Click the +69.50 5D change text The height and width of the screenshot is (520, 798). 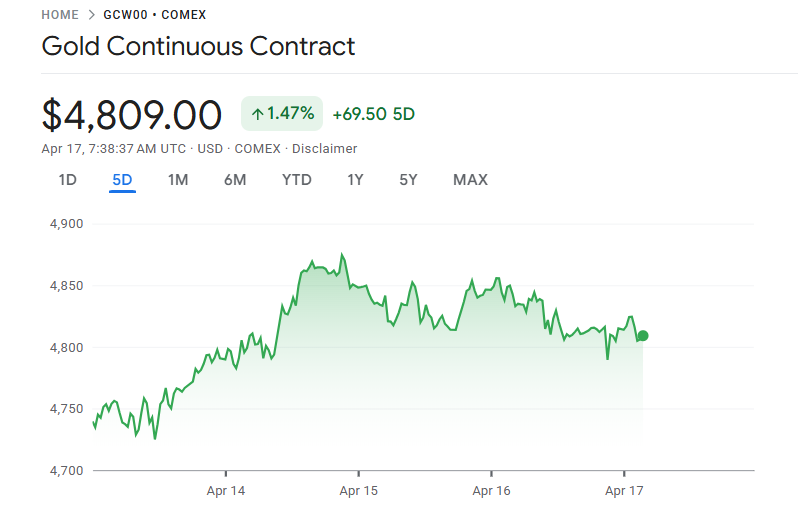[x=373, y=114]
